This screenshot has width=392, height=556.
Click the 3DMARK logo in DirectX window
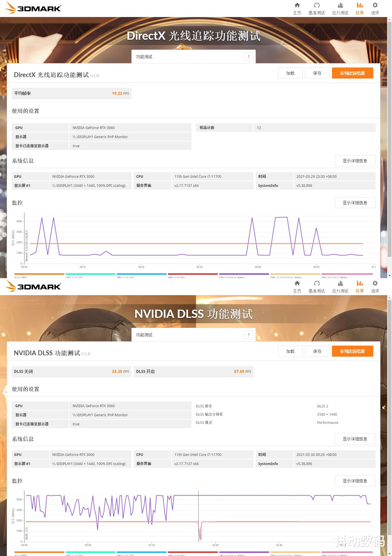click(33, 8)
